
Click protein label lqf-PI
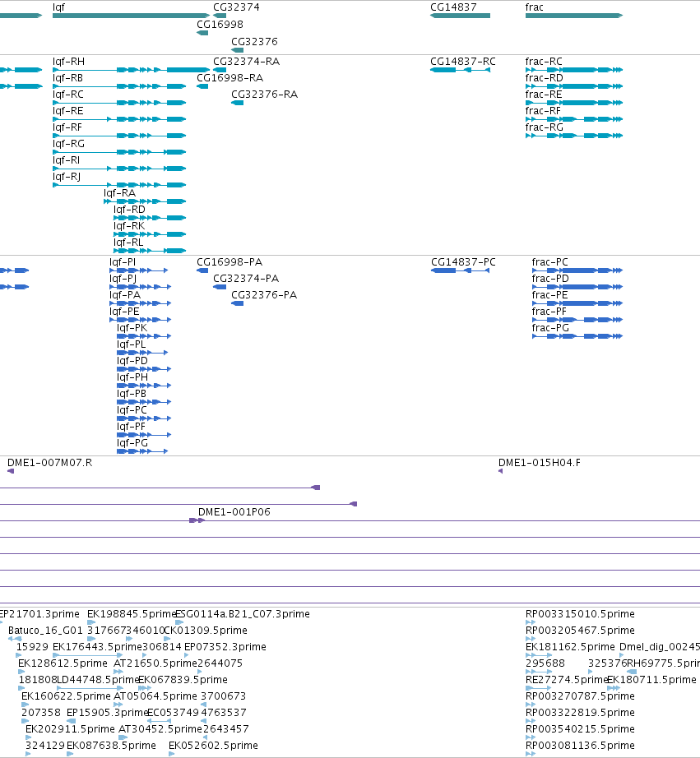pos(123,262)
